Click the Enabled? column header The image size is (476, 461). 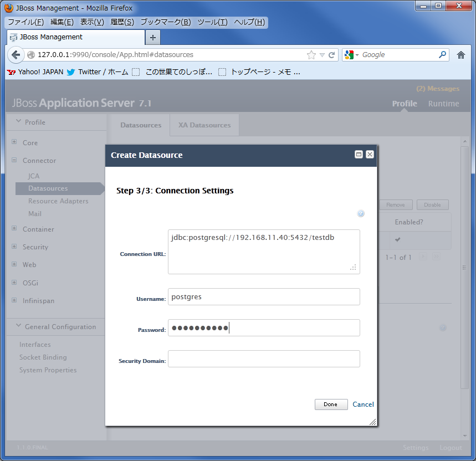[x=408, y=222]
